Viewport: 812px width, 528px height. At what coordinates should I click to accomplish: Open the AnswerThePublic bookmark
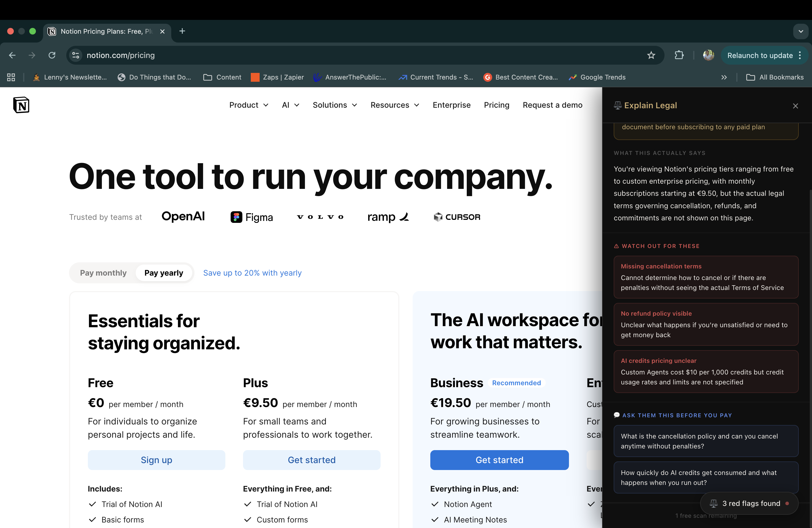350,77
